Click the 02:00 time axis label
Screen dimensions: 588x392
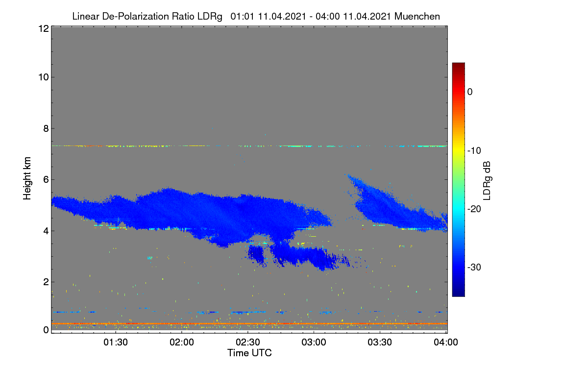click(182, 343)
